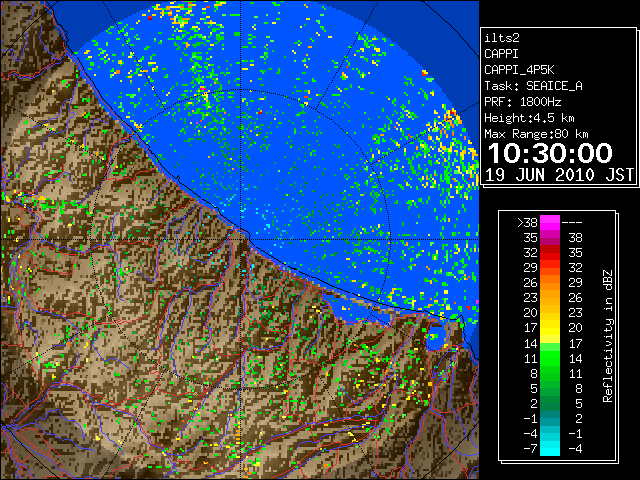Select the 'Height:4.5 km' label

(x=529, y=118)
